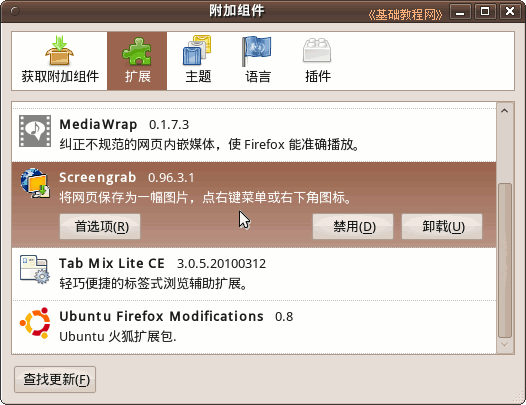
Task: Open Screengrab 首选项(R) preferences
Action: point(100,226)
